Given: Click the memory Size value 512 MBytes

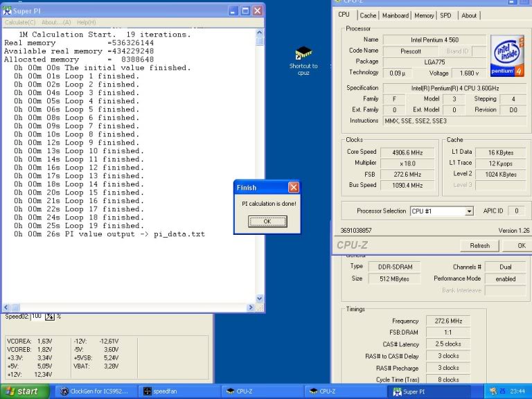Looking at the screenshot, I should tap(395, 279).
